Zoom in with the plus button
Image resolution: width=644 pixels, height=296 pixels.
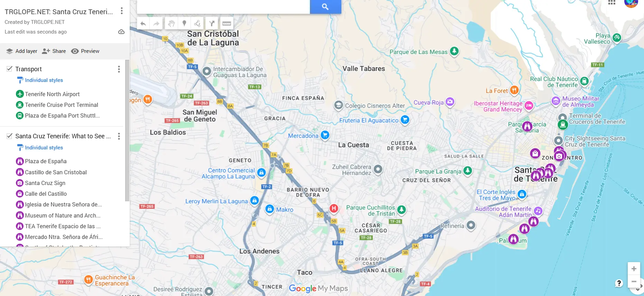click(x=634, y=269)
